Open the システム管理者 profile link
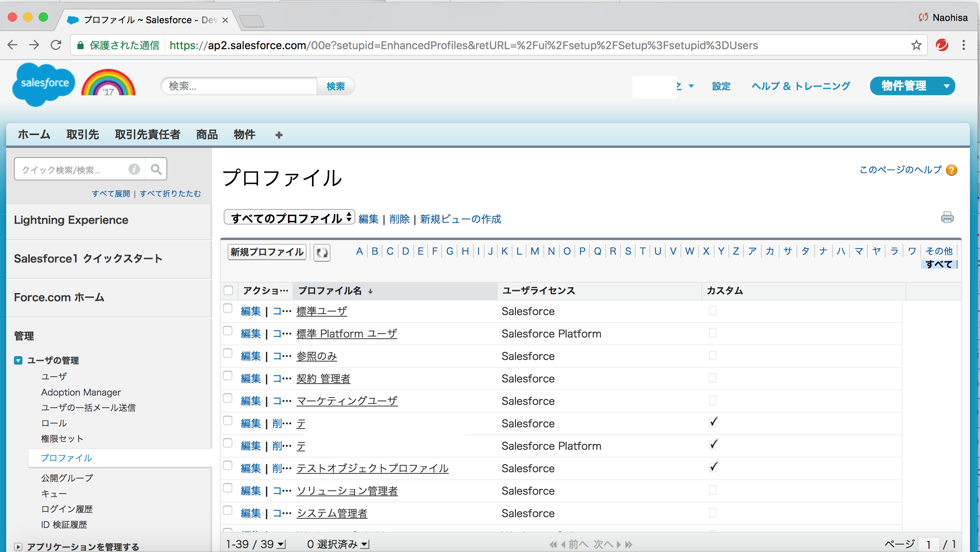980x552 pixels. [x=332, y=513]
